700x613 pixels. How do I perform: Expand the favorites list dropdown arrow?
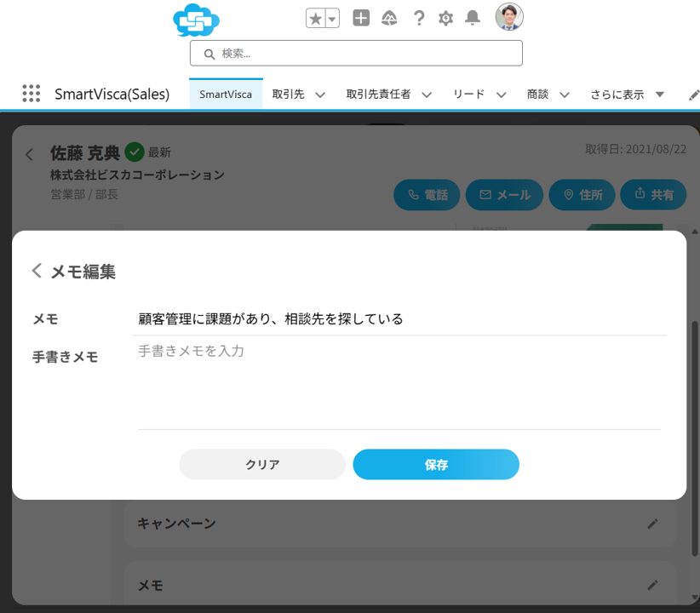332,19
